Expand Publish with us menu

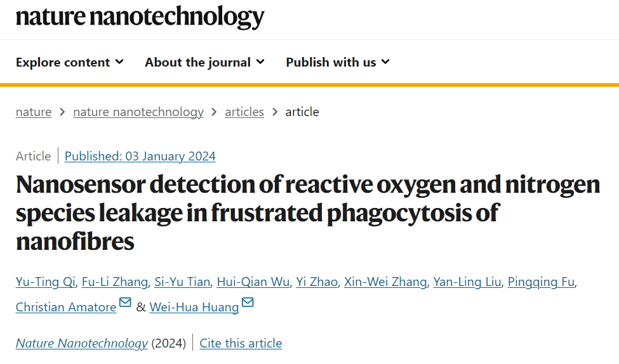tap(338, 62)
